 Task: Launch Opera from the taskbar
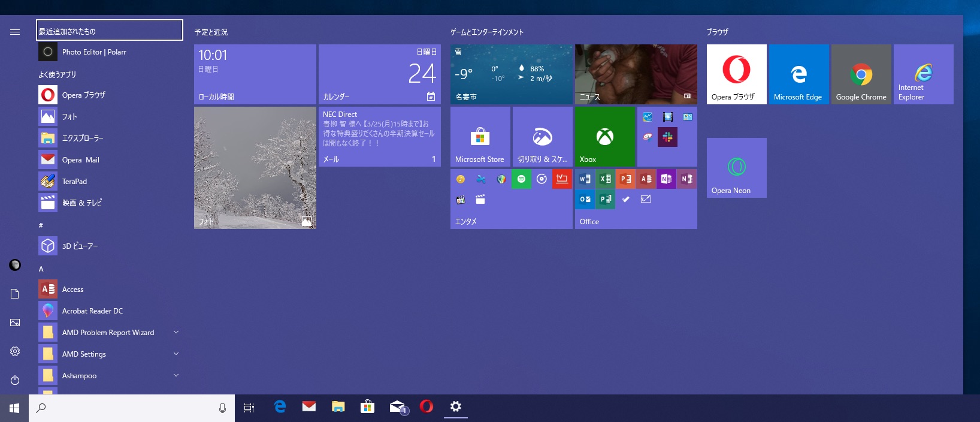(x=427, y=407)
